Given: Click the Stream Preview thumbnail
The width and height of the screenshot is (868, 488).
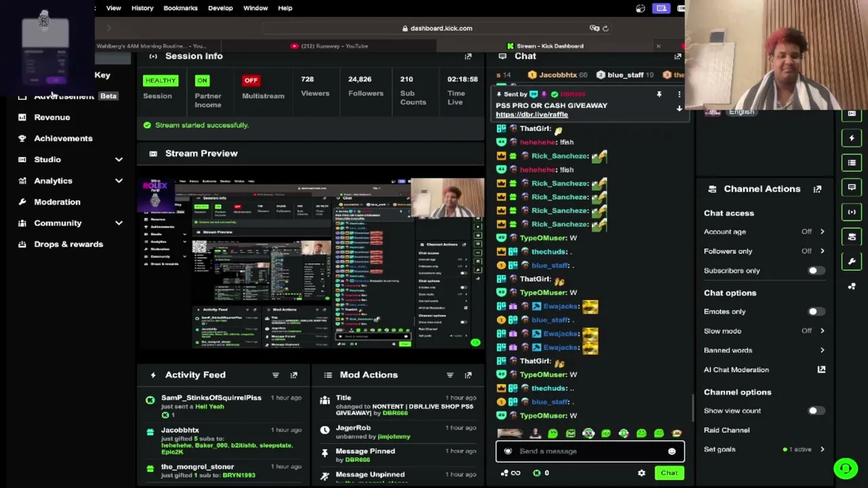Looking at the screenshot, I should [311, 263].
